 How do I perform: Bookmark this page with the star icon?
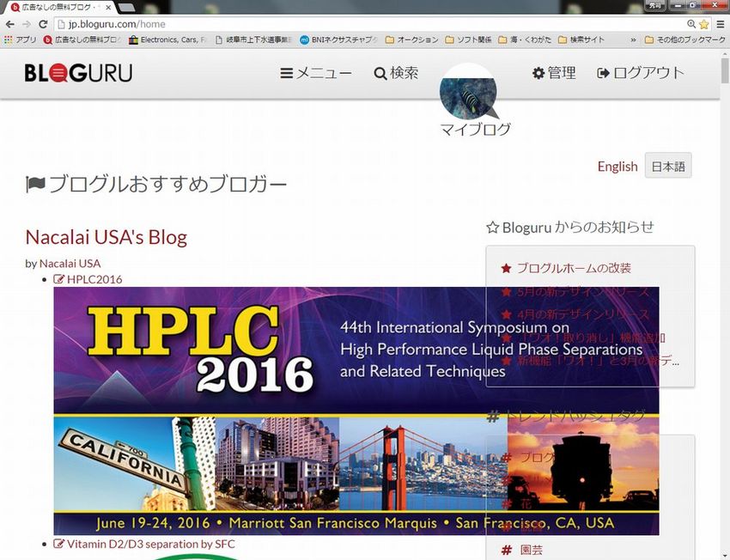click(704, 24)
